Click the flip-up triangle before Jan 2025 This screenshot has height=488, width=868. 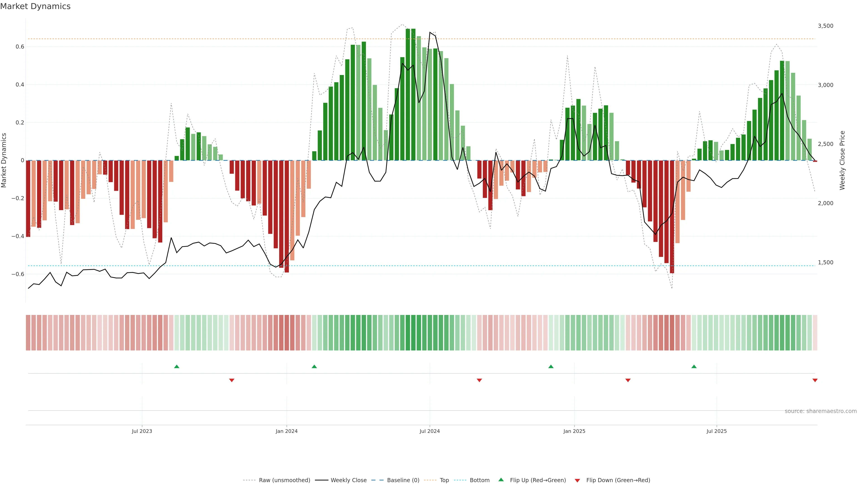coord(551,366)
